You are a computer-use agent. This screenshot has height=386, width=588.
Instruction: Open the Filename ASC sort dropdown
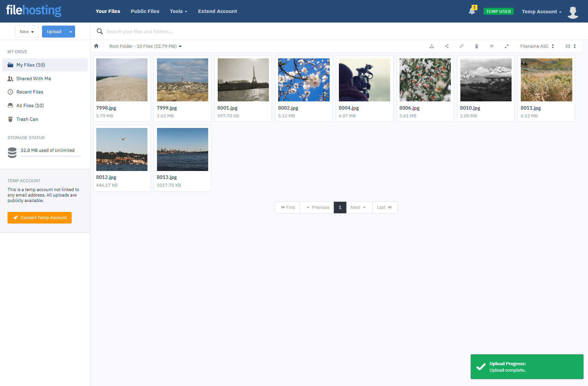(x=537, y=46)
